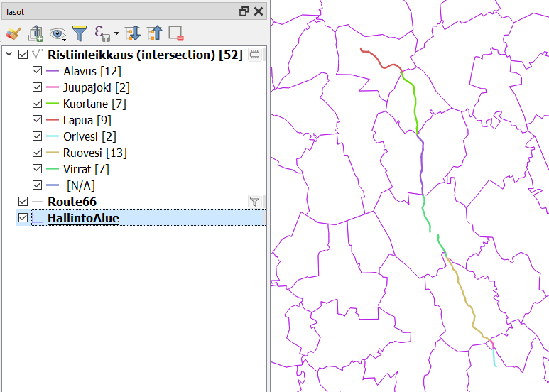Image resolution: width=549 pixels, height=392 pixels.
Task: Open the layer styling panel brush icon
Action: point(13,33)
